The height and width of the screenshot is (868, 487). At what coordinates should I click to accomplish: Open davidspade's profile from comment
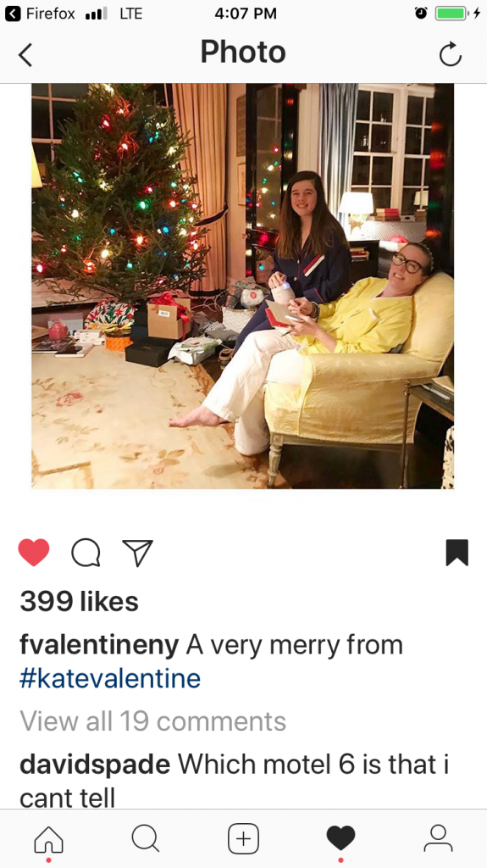95,765
